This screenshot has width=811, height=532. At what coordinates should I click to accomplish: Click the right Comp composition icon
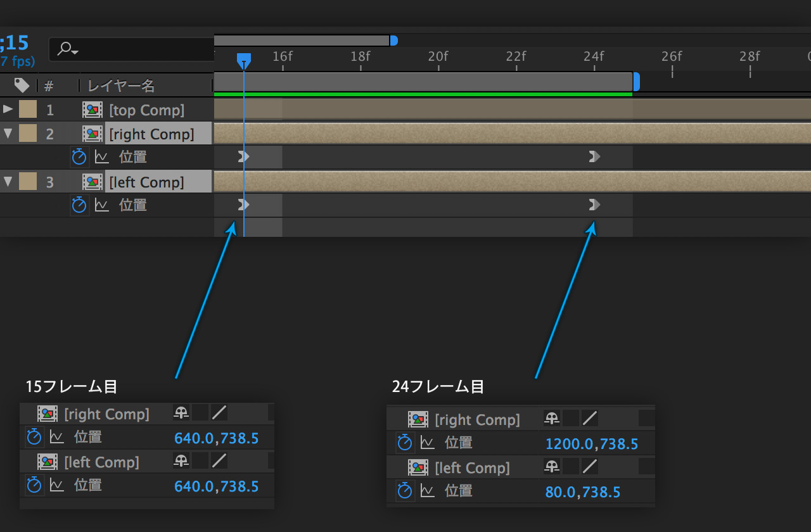(93, 134)
